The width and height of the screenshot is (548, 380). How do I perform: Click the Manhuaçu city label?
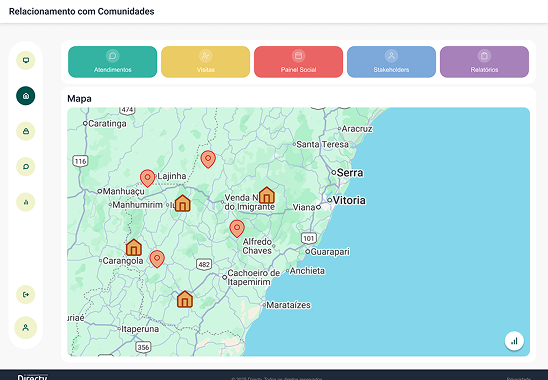tap(123, 192)
